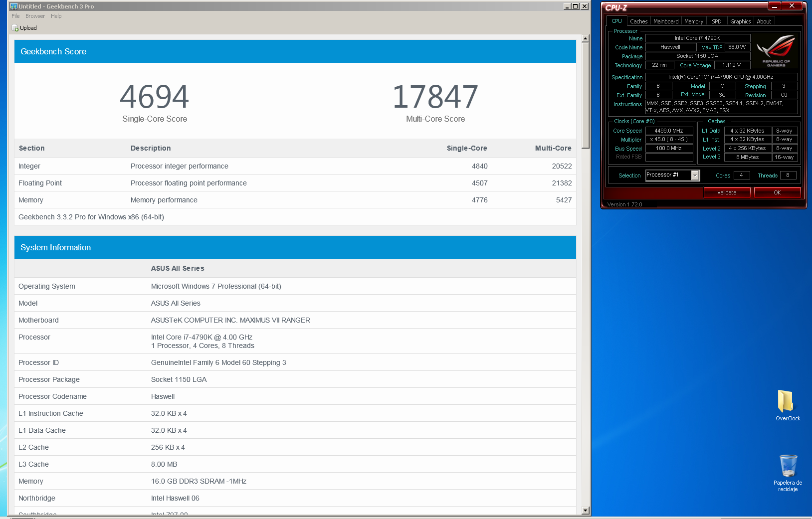Click the Upload toolbar icon in Geekbench
The width and height of the screenshot is (812, 519).
[15, 28]
